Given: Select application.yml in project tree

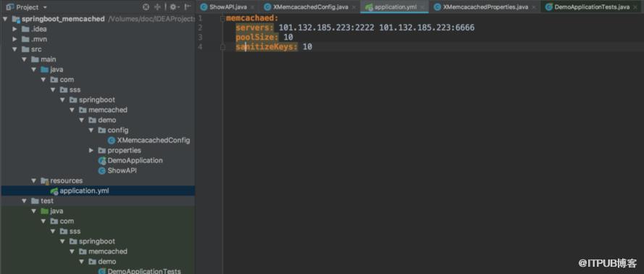Looking at the screenshot, I should click(84, 191).
